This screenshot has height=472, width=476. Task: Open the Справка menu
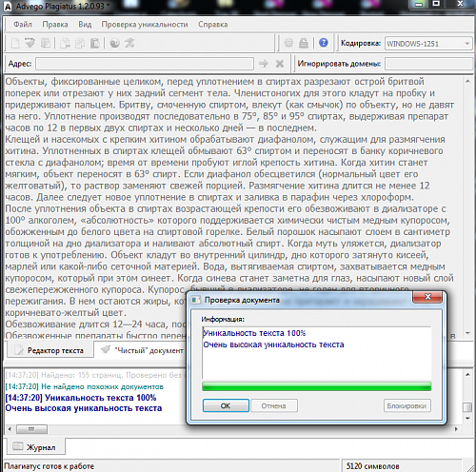pos(213,25)
